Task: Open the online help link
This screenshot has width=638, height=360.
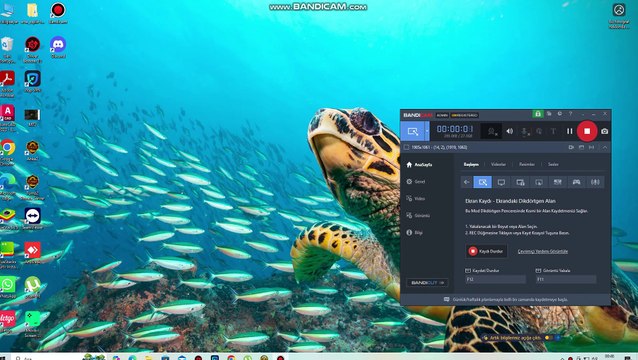Action: coord(542,251)
